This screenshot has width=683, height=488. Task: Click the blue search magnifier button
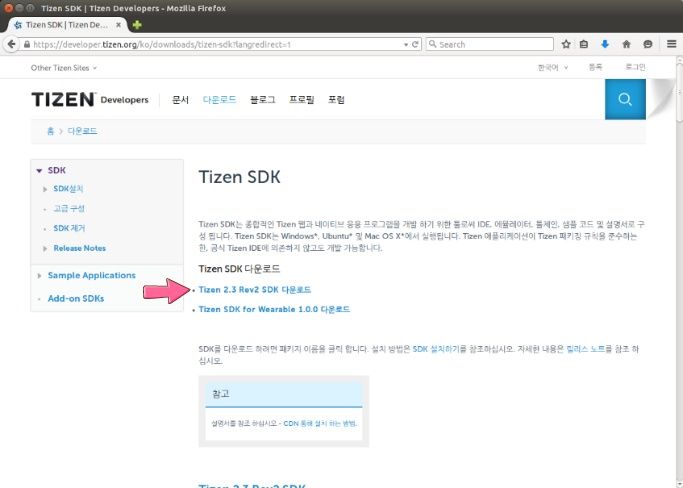tap(625, 99)
